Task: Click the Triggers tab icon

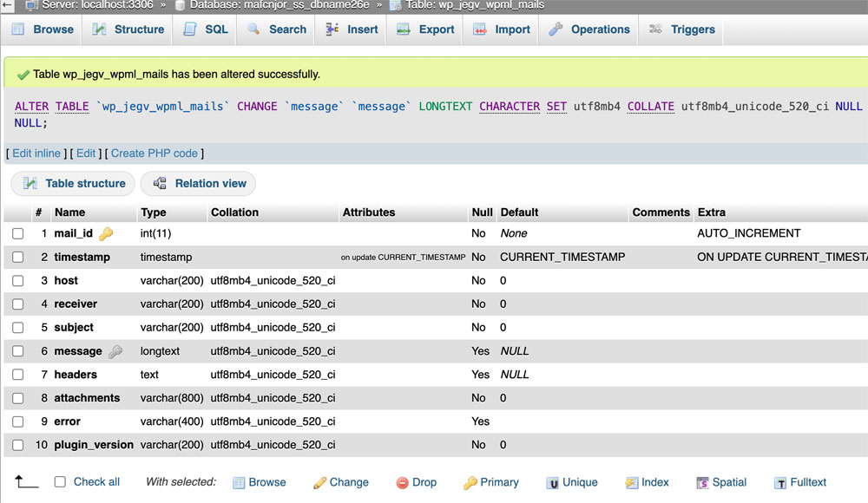Action: [x=655, y=29]
